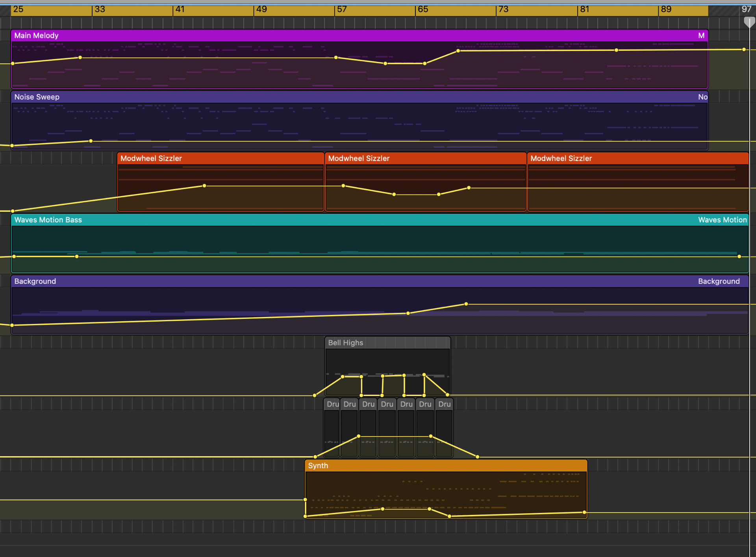Click bar 41 in the ruler
756x557 pixels.
coord(180,9)
